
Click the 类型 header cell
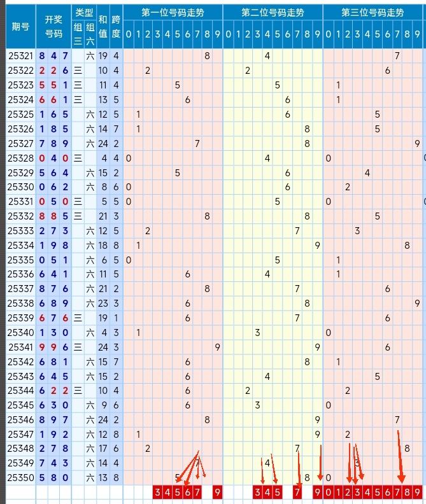(x=84, y=13)
